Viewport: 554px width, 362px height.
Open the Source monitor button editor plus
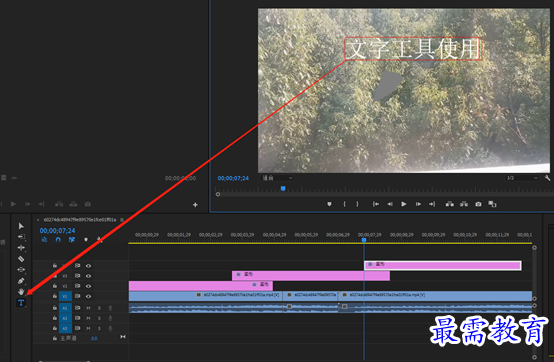(195, 204)
